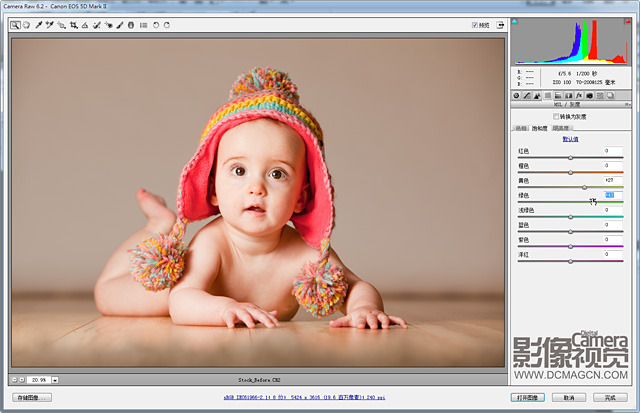Image resolution: width=640 pixels, height=413 pixels.
Task: Rotate image 90° counterclockwise
Action: (x=156, y=24)
